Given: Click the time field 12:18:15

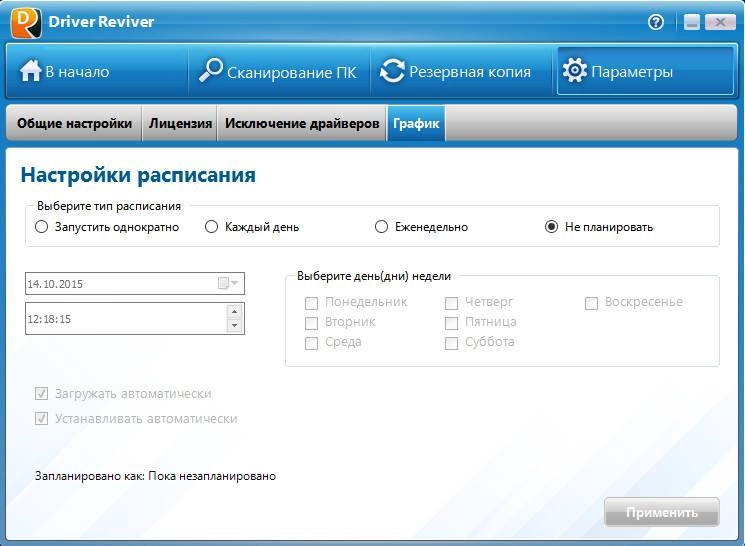Looking at the screenshot, I should point(135,318).
